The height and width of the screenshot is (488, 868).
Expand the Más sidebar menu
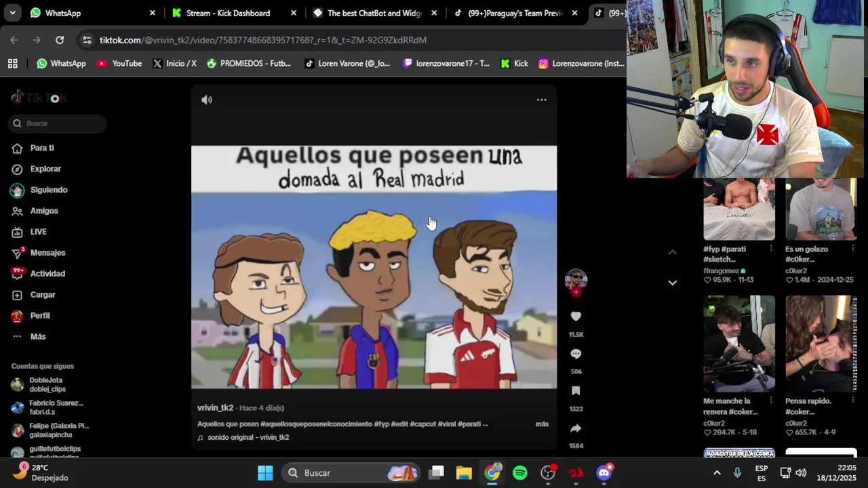[38, 337]
